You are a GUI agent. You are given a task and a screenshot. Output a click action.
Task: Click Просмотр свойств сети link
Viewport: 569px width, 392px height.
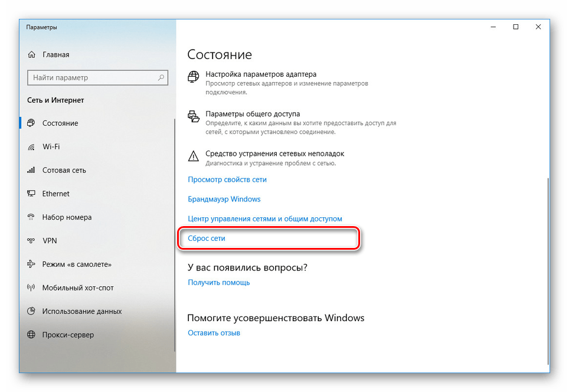pos(227,179)
